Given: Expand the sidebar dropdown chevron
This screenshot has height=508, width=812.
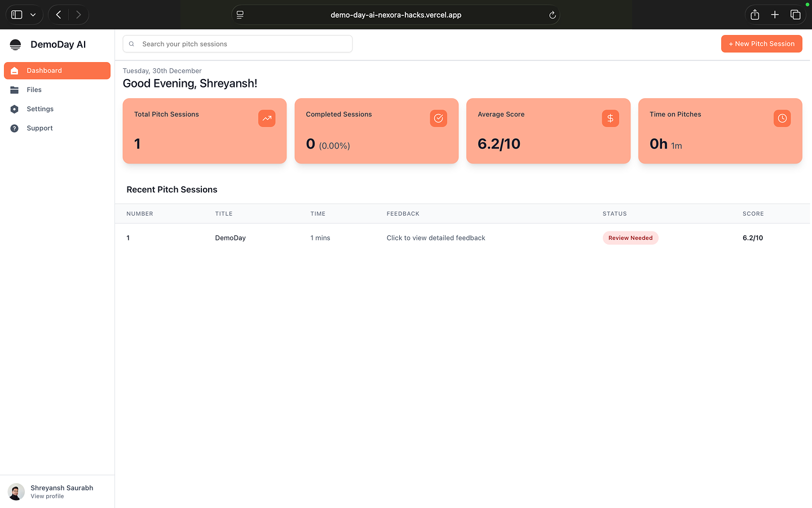Looking at the screenshot, I should point(33,15).
